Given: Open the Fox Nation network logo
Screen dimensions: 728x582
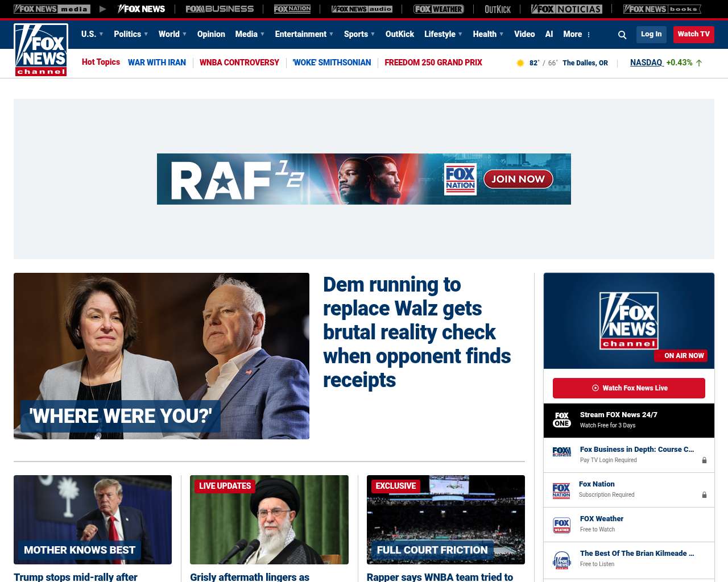Looking at the screenshot, I should click(292, 9).
